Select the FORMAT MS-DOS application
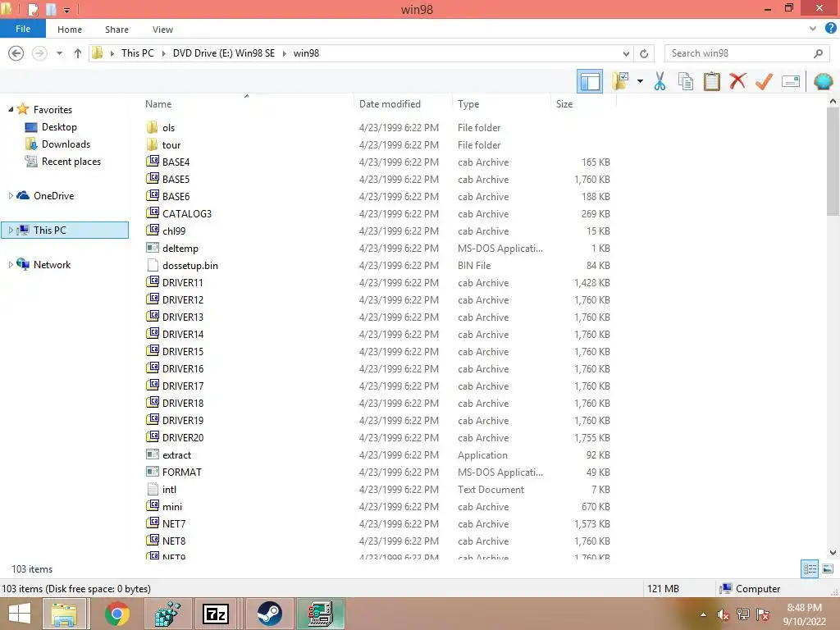 (181, 472)
